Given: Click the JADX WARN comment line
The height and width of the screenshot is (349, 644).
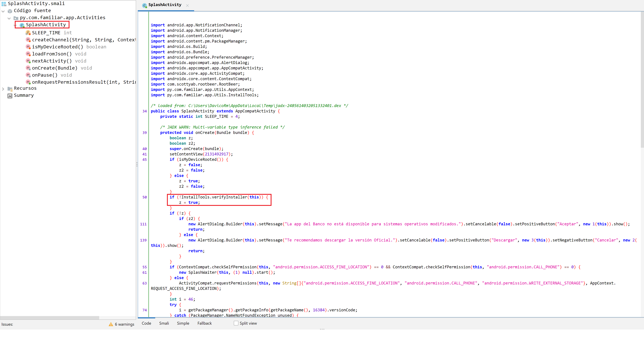Looking at the screenshot, I should pyautogui.click(x=222, y=127).
